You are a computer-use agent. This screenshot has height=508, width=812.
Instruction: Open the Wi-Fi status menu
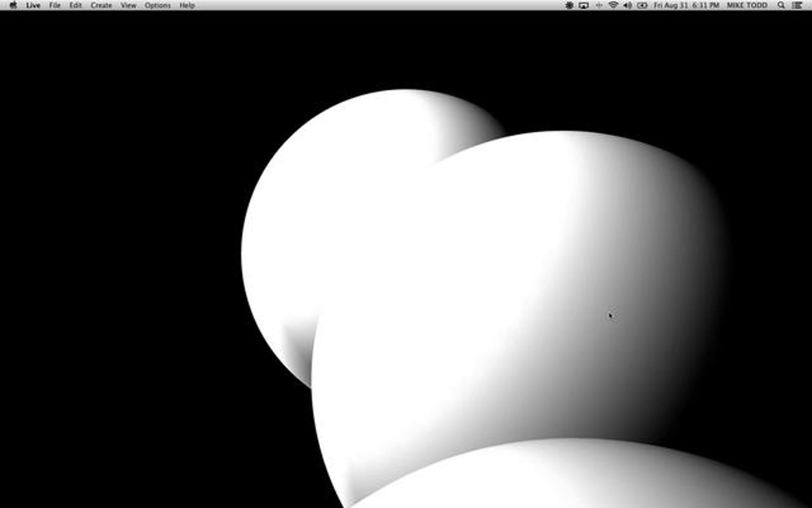(613, 5)
